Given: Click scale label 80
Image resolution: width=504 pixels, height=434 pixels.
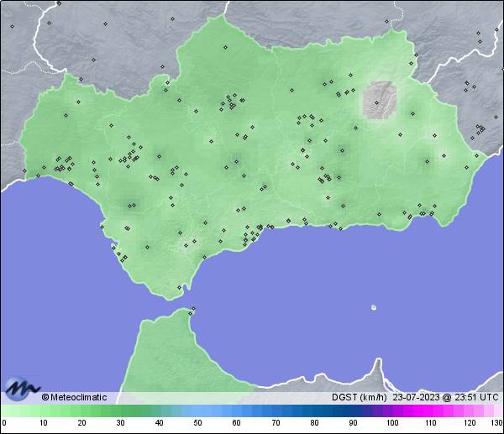Looking at the screenshot, I should (314, 422).
